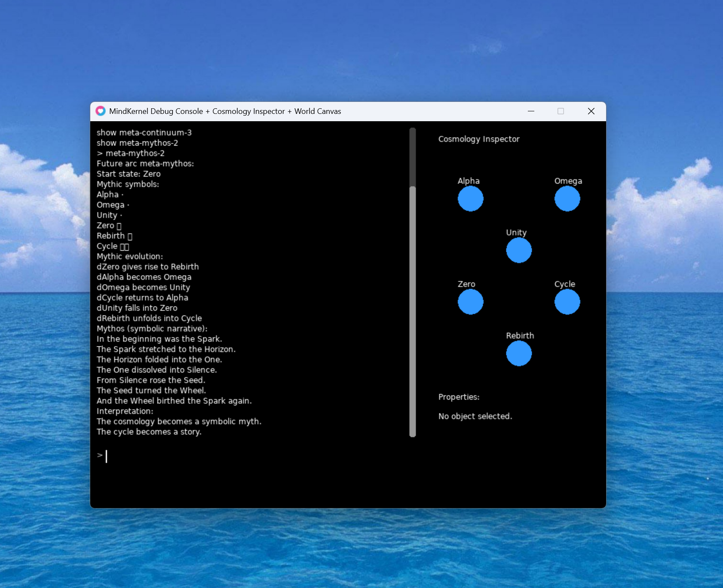Viewport: 723px width, 588px height.
Task: Click the line 'show meta-mythos-2'
Action: click(137, 143)
